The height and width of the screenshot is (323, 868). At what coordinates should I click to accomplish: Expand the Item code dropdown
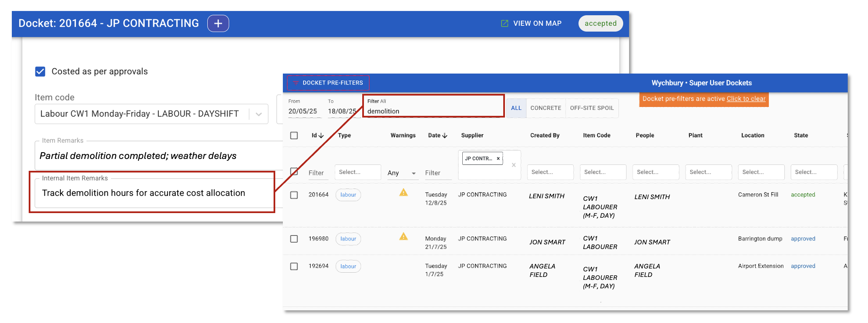coord(259,114)
